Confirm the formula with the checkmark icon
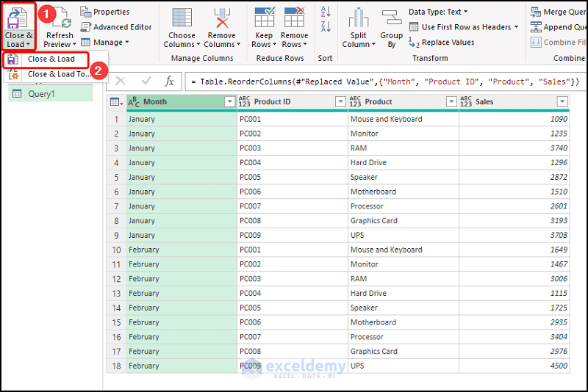This screenshot has height=392, width=588. (x=146, y=81)
